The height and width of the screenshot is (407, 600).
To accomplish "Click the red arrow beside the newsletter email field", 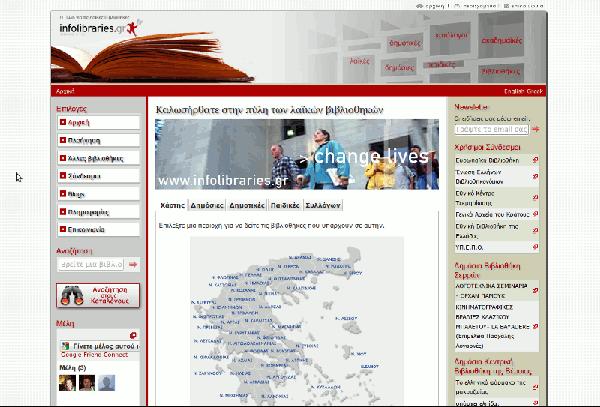I will click(x=535, y=129).
